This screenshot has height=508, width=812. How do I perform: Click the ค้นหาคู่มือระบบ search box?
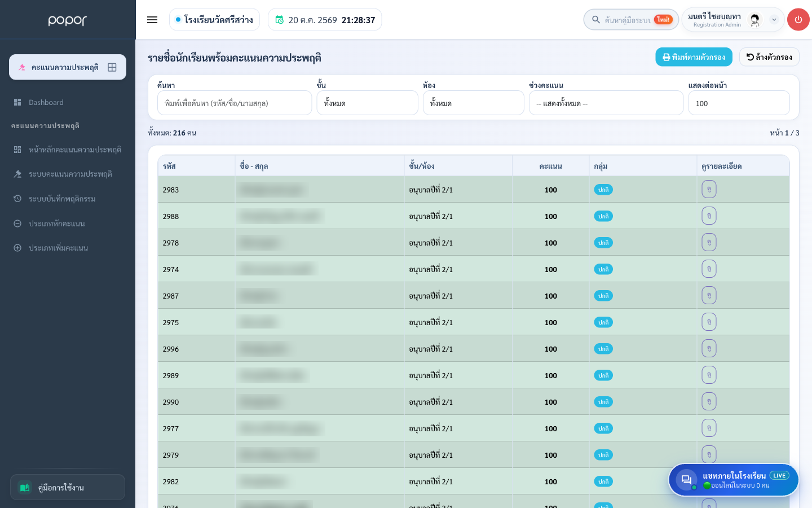point(631,20)
